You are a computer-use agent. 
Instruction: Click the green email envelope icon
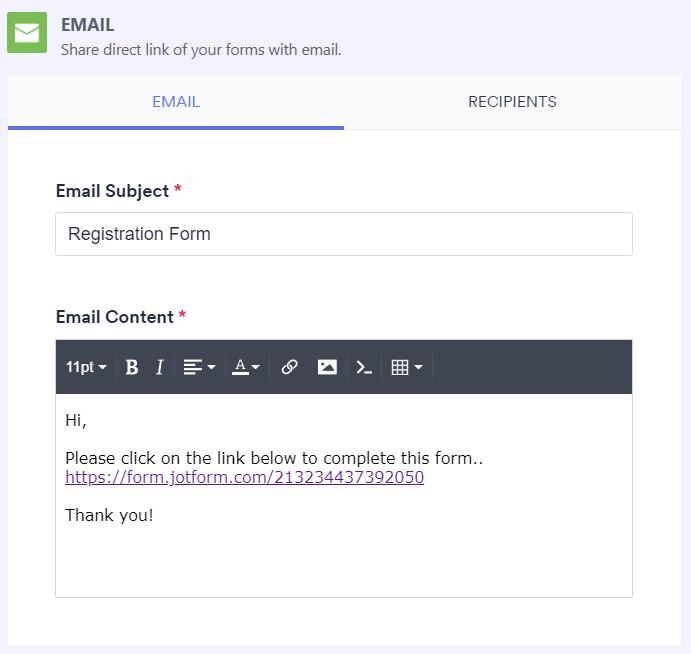(x=27, y=34)
